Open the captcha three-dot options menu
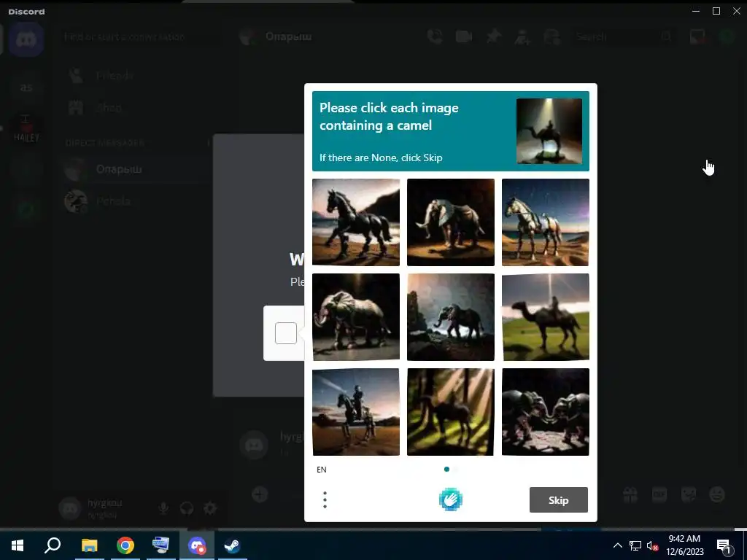This screenshot has height=560, width=747. (x=325, y=500)
